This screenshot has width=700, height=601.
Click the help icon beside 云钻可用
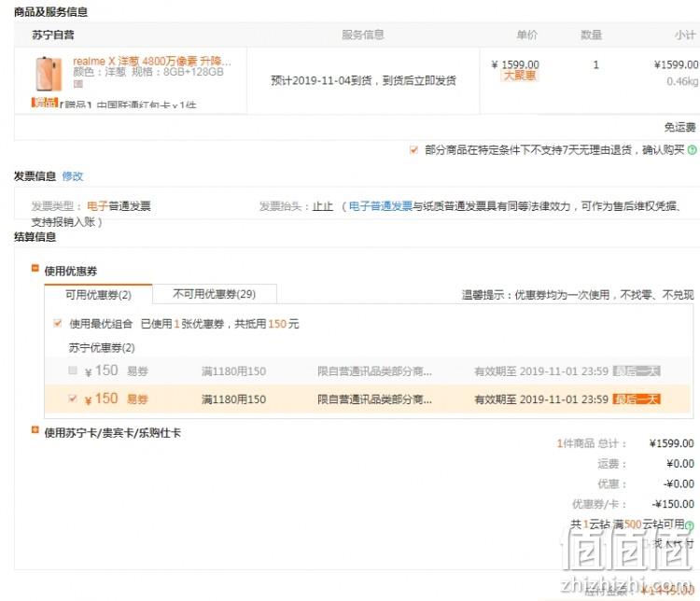click(x=690, y=525)
